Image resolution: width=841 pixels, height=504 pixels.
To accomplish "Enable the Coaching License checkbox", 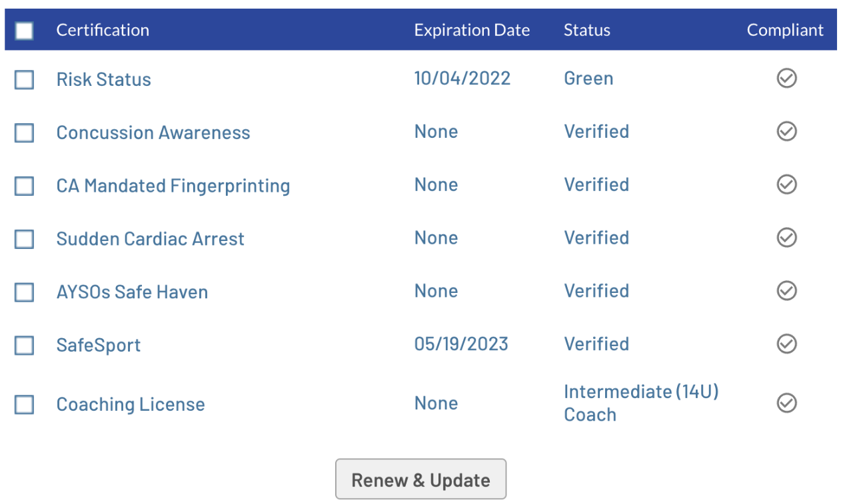I will [x=25, y=405].
